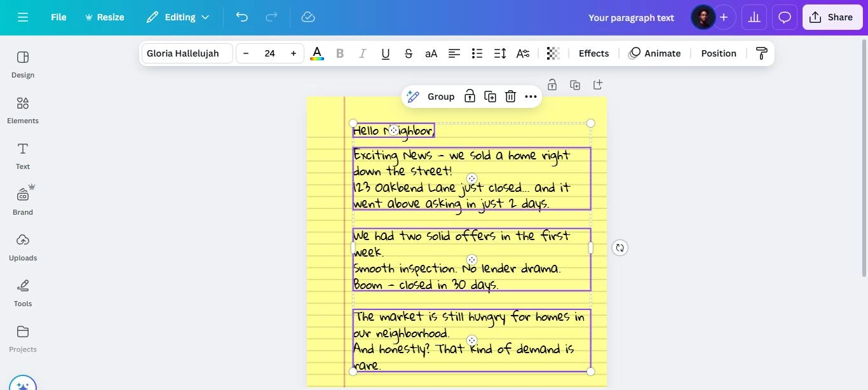This screenshot has height=390, width=868.
Task: Open the Canva AI magic button
Action: point(23,384)
